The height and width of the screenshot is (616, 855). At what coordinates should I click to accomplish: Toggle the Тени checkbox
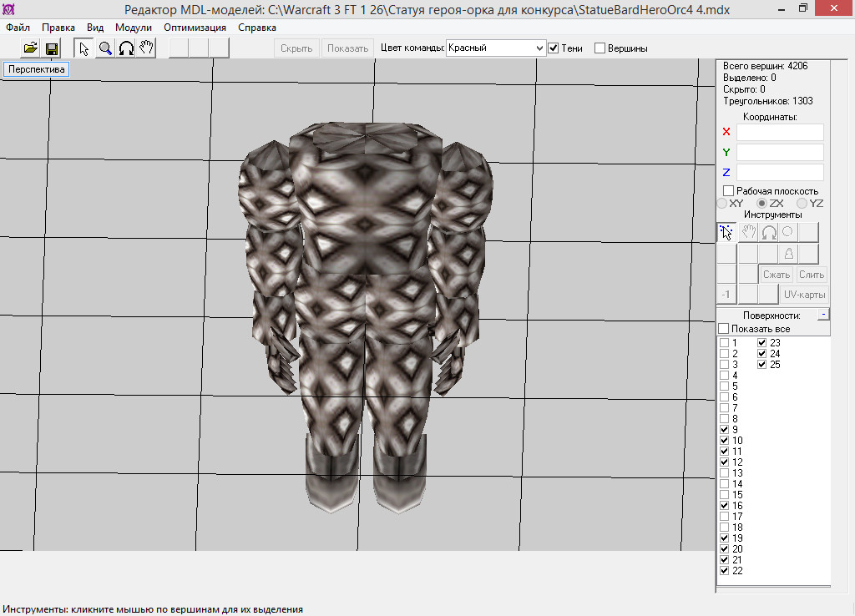[554, 48]
